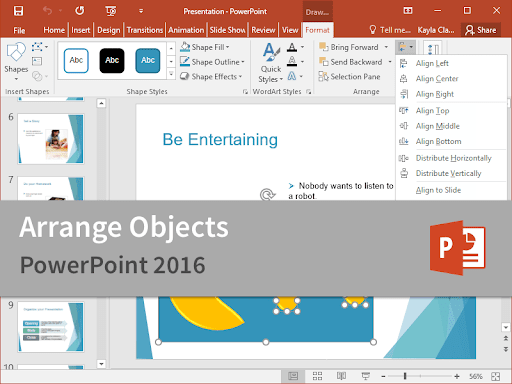This screenshot has height=384, width=512.
Task: Open the Design tab
Action: [109, 30]
